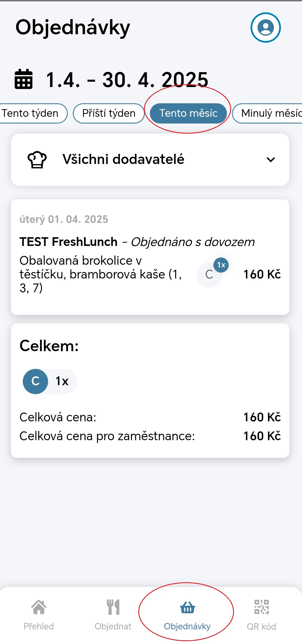Tap the blue C meal type circle in Celkem
The height and width of the screenshot is (644, 302).
[x=35, y=381]
